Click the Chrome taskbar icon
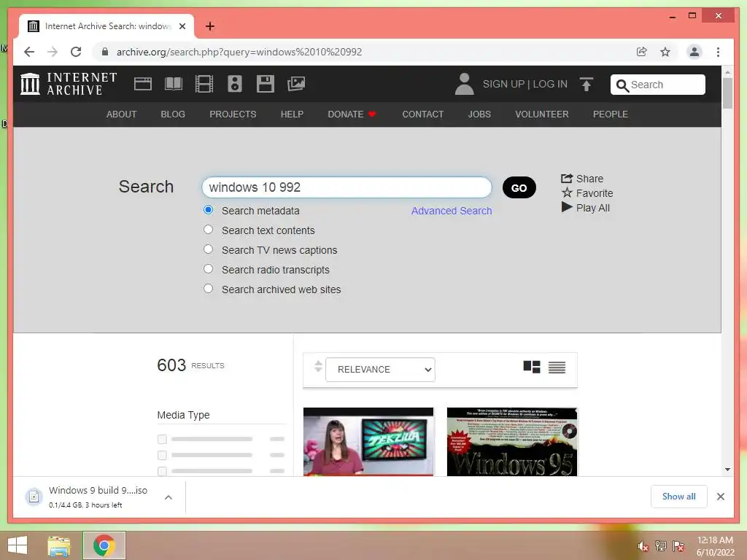 coord(104,545)
